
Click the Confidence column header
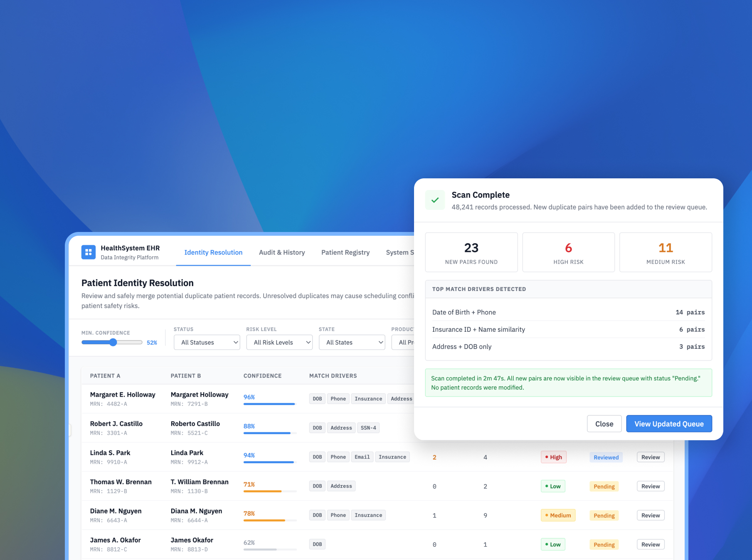(x=262, y=376)
